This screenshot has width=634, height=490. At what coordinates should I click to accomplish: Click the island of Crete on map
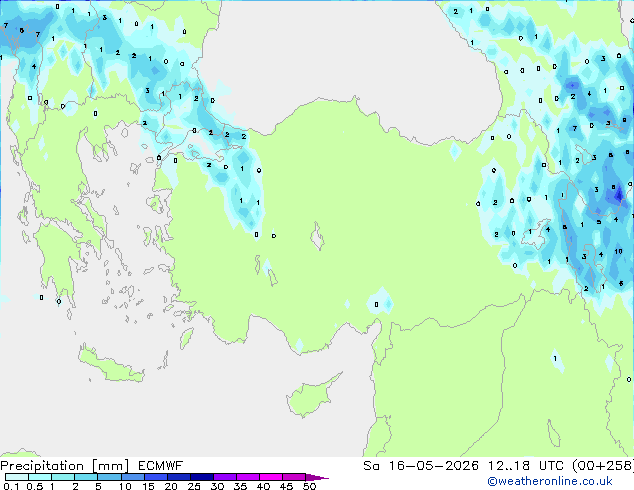111,364
